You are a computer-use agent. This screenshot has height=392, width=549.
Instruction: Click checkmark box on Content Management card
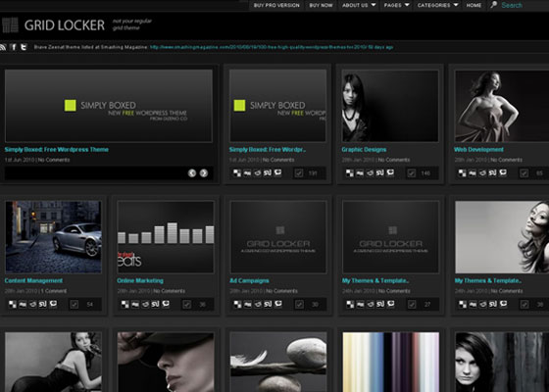(x=74, y=305)
